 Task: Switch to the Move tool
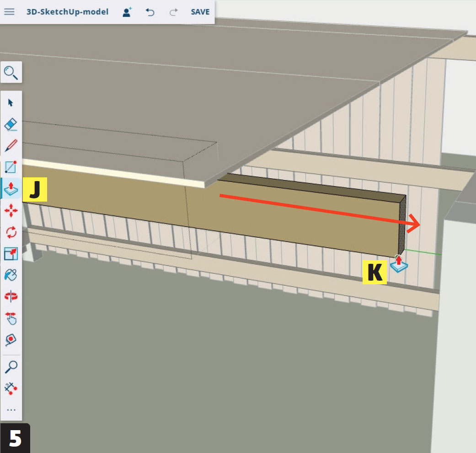pos(11,210)
